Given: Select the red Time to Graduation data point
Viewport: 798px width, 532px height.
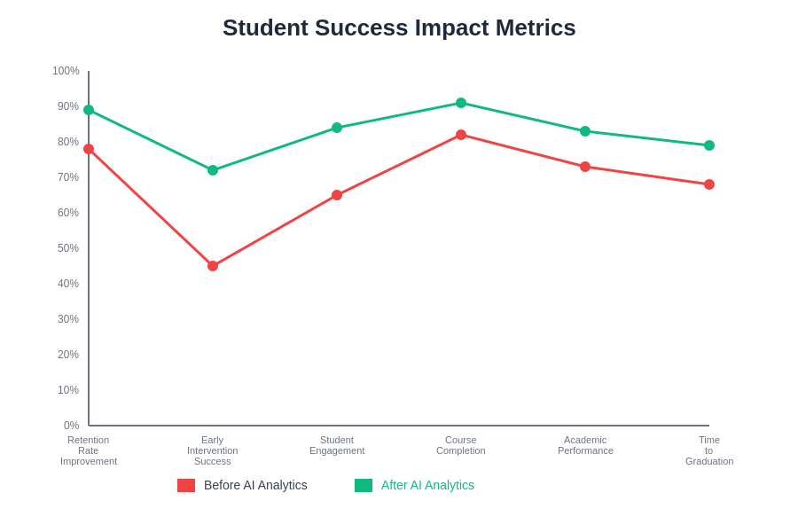Looking at the screenshot, I should coord(709,184).
